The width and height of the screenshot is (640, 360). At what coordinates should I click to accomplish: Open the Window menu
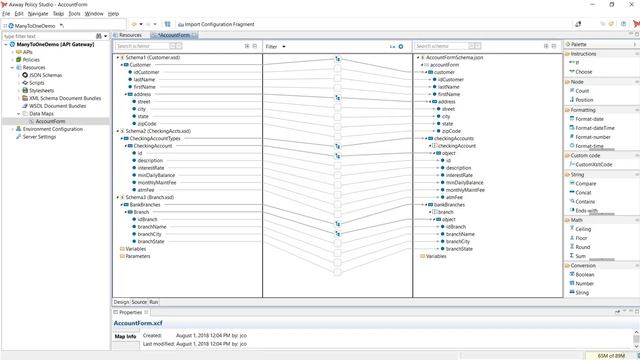[94, 13]
